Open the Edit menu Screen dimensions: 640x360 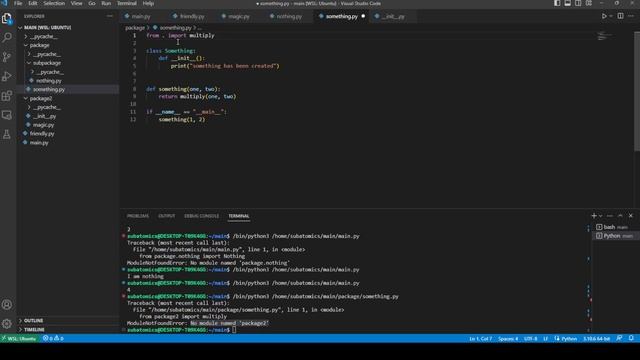(x=33, y=3)
